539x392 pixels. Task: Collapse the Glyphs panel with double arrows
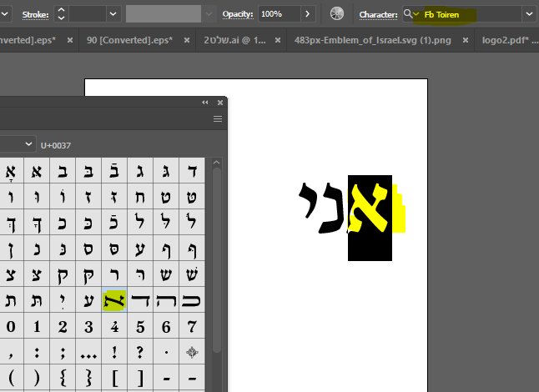(205, 103)
